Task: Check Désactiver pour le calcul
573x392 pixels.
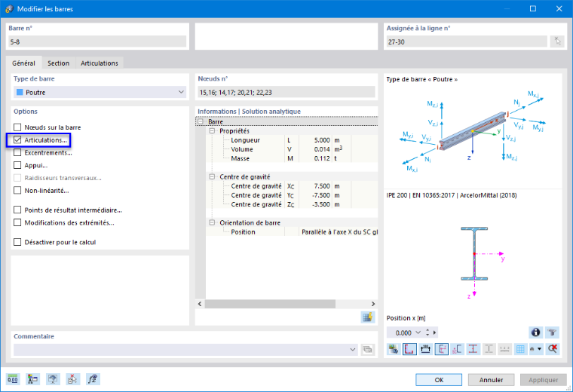Action: coord(17,242)
